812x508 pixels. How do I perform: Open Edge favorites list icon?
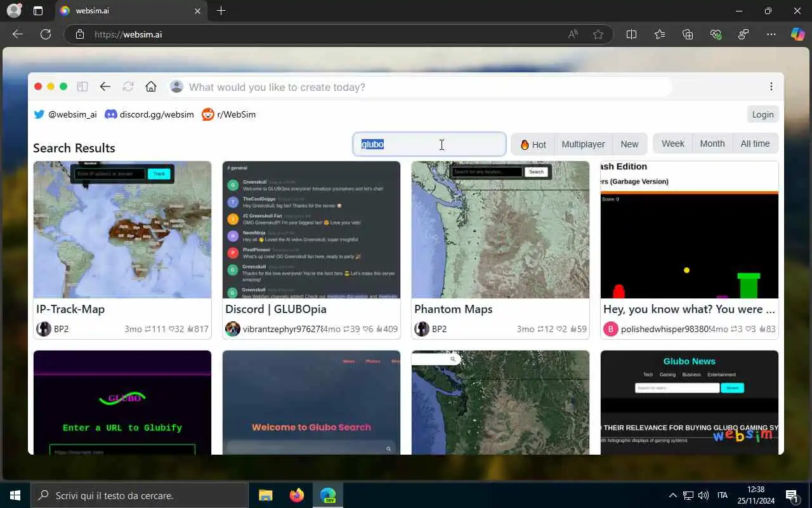(660, 34)
